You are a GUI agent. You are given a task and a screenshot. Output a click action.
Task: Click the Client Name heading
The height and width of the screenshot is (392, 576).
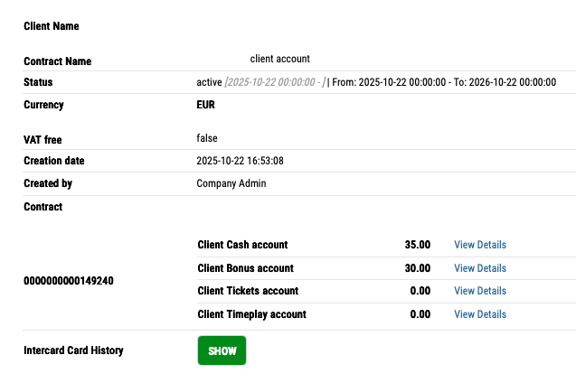click(x=51, y=26)
